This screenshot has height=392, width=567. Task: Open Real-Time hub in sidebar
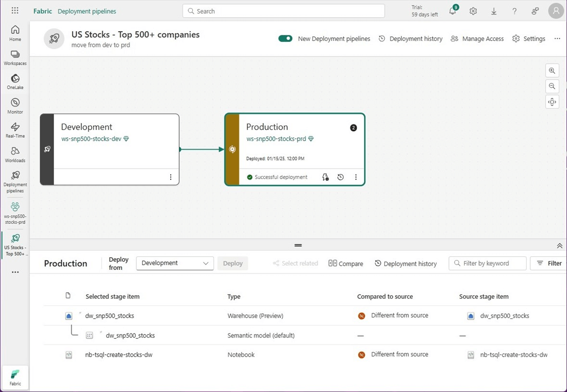[x=15, y=130]
